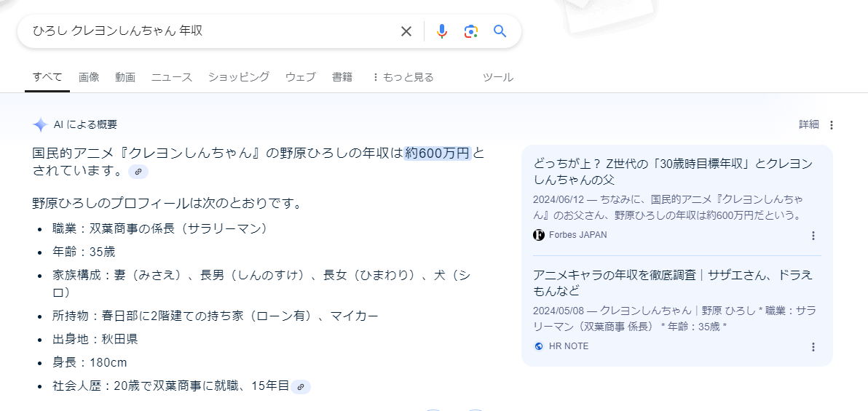
Task: Clear the search box with X icon
Action: click(x=406, y=31)
